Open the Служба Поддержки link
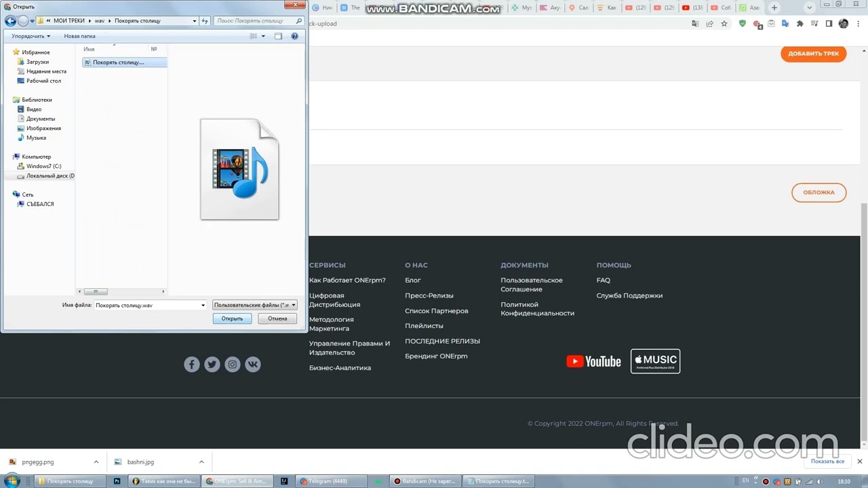Image resolution: width=868 pixels, height=488 pixels. pos(629,296)
